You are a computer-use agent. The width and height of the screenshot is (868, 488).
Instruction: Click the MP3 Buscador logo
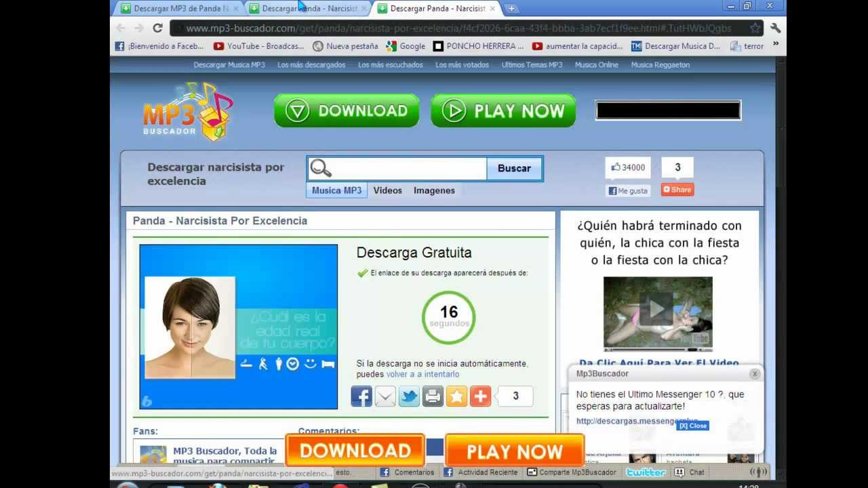click(x=188, y=111)
